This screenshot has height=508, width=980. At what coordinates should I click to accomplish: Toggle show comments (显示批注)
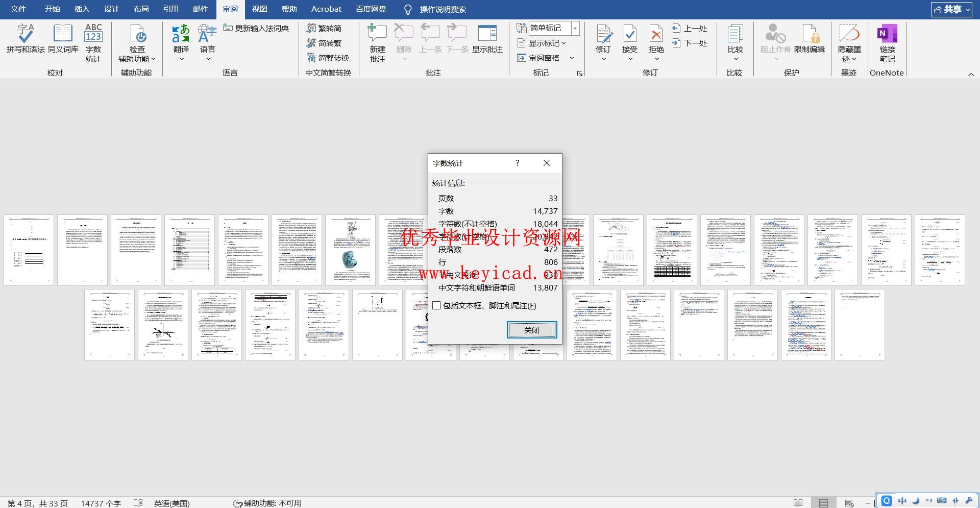click(487, 39)
